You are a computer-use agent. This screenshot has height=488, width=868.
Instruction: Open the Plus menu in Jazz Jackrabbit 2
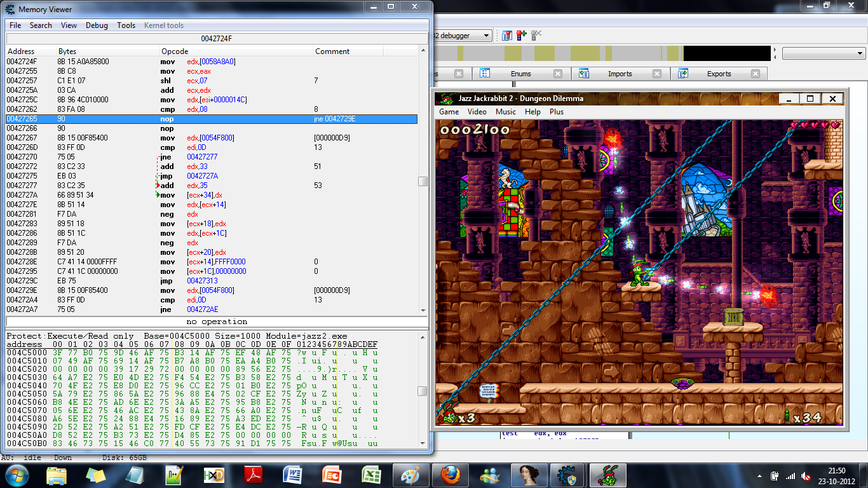click(x=557, y=112)
